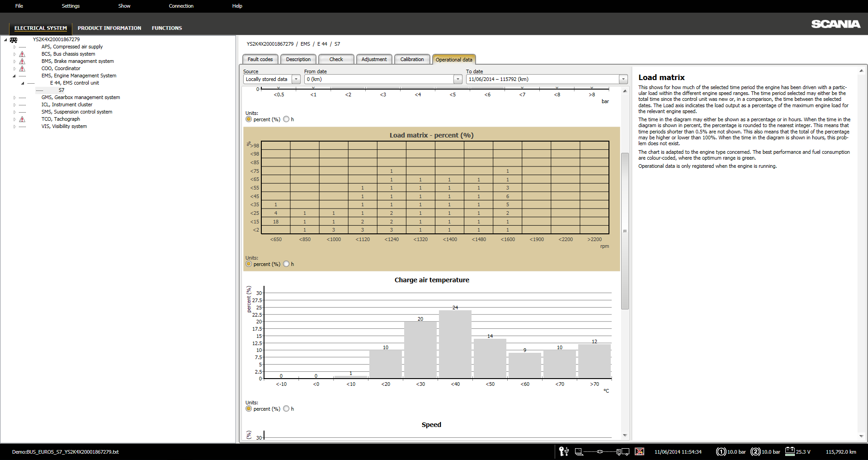This screenshot has width=868, height=460.
Task: Collapse the E 44, EMS control unit node
Action: 23,83
